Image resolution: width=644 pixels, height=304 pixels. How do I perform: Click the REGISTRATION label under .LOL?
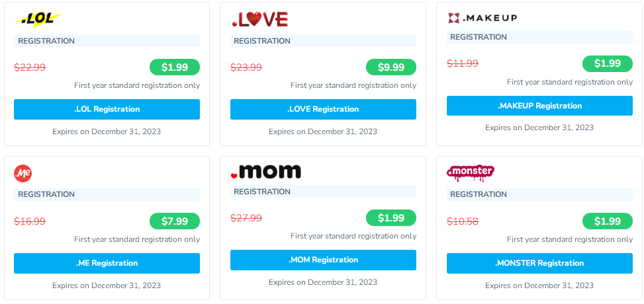46,41
